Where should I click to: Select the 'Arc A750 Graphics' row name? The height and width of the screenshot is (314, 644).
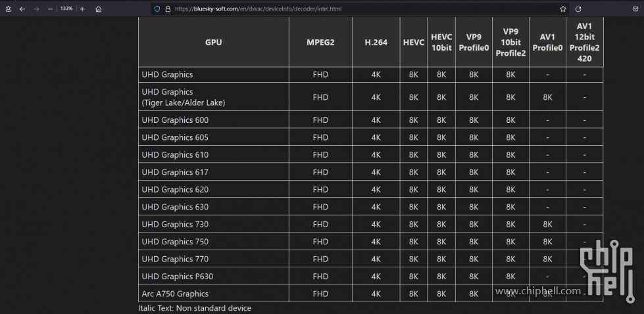pyautogui.click(x=175, y=294)
